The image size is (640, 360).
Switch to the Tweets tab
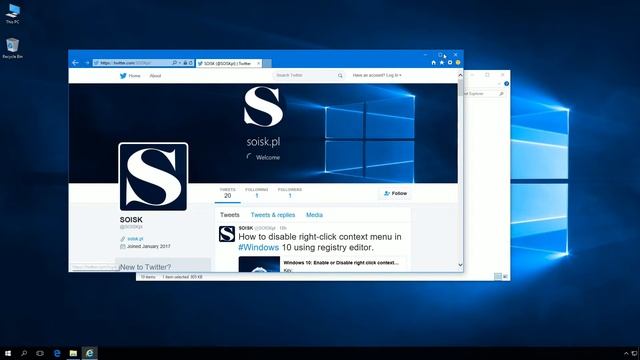[230, 215]
